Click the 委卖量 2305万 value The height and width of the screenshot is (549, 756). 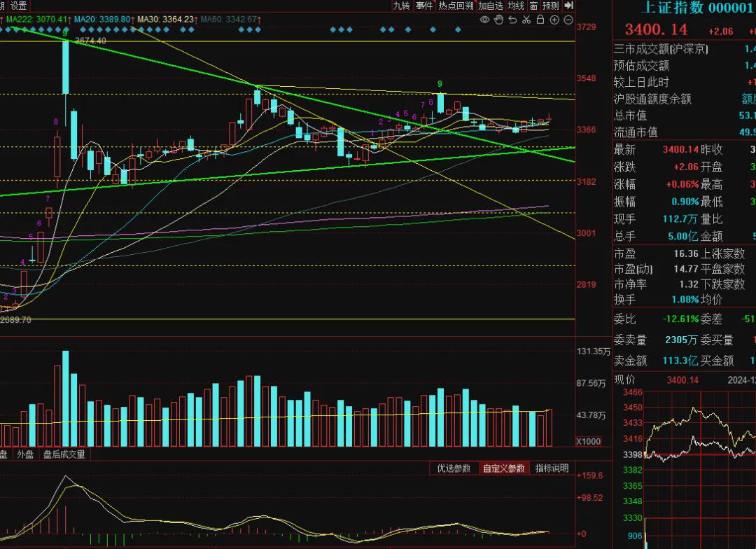[681, 340]
